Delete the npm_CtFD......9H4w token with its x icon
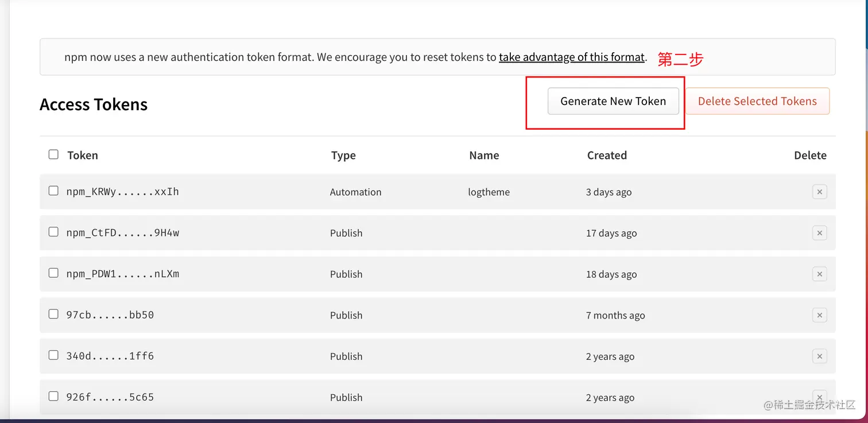 [819, 233]
